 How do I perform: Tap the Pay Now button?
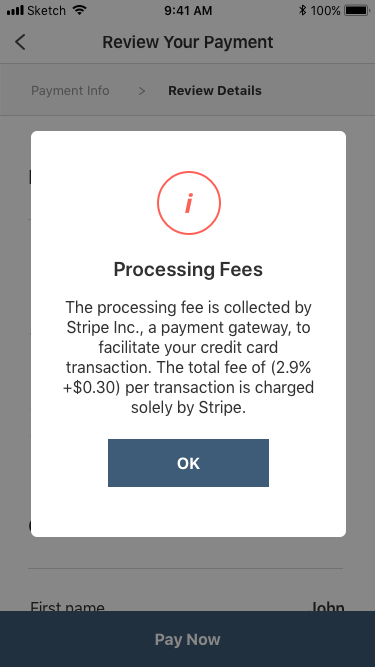pos(188,639)
